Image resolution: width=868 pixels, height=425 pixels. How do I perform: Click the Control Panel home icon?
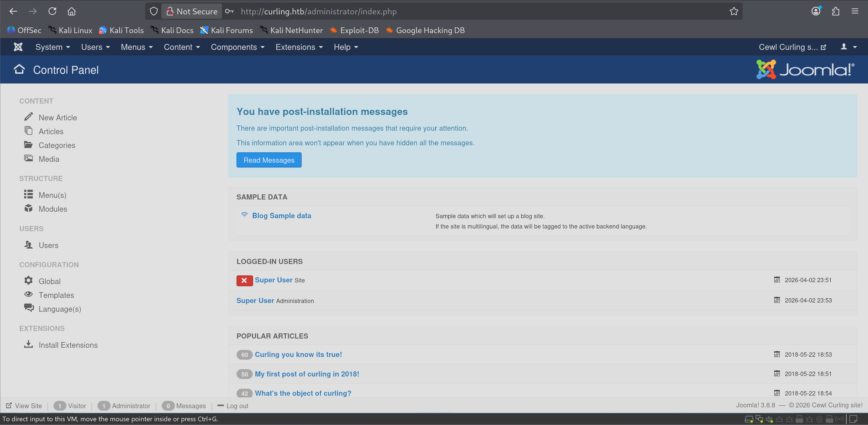[19, 69]
